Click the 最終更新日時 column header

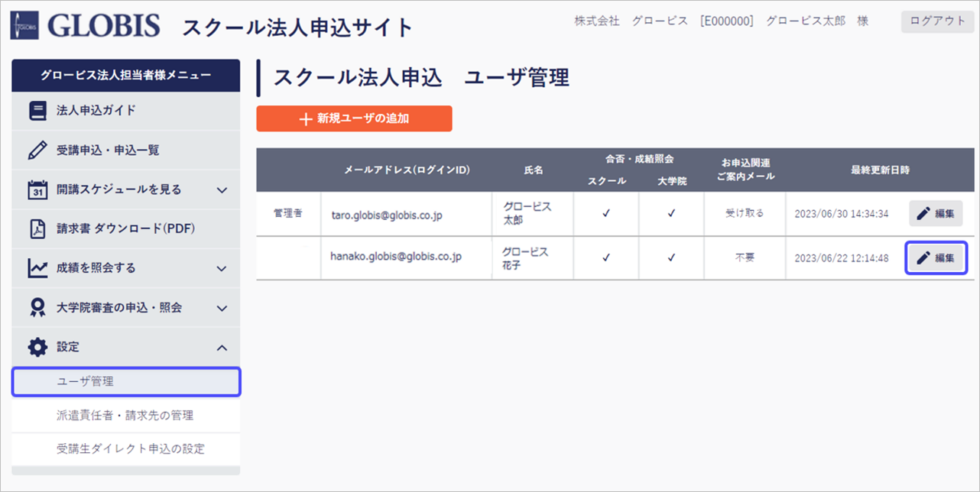[881, 170]
